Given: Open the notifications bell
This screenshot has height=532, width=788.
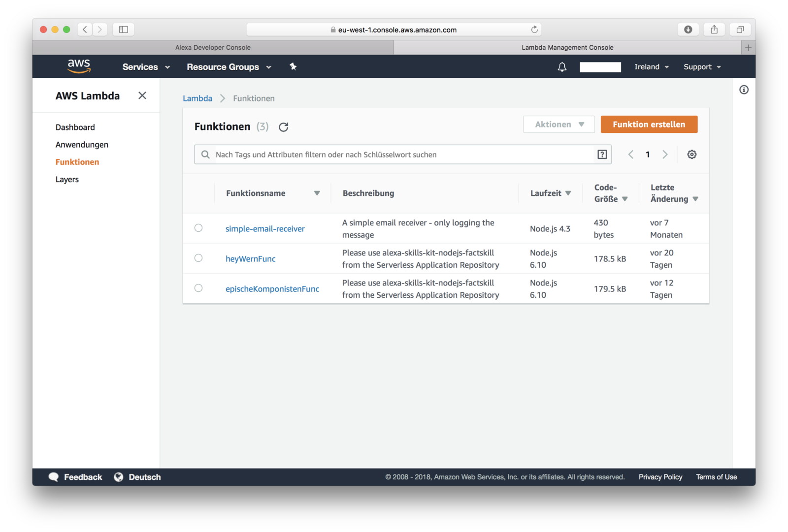Looking at the screenshot, I should (x=562, y=67).
